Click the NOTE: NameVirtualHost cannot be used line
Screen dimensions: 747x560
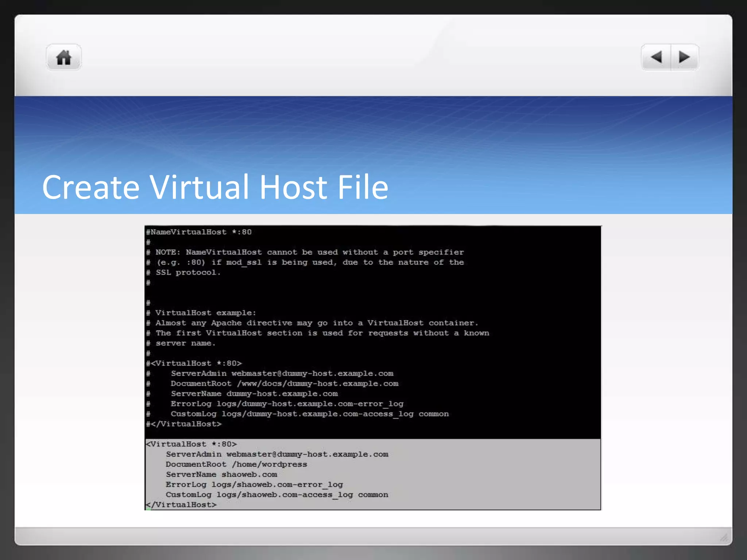coord(305,252)
